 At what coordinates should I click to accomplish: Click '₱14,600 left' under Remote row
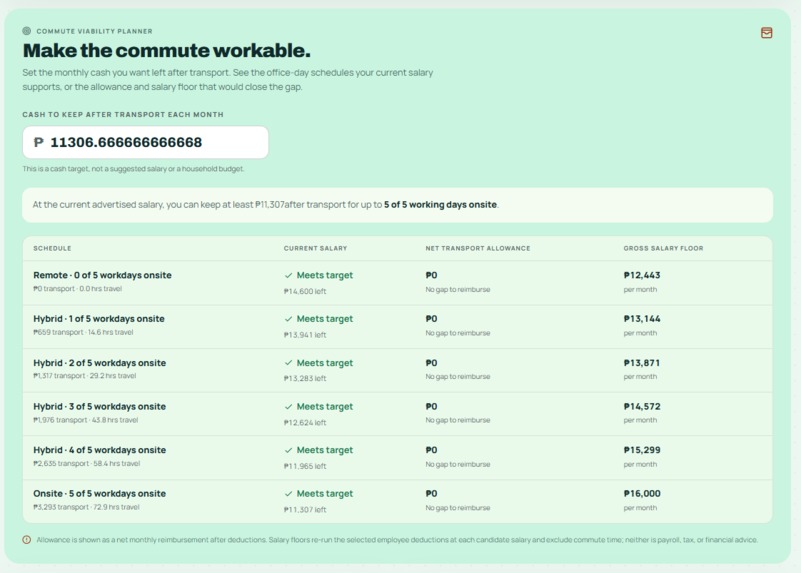[x=305, y=291]
